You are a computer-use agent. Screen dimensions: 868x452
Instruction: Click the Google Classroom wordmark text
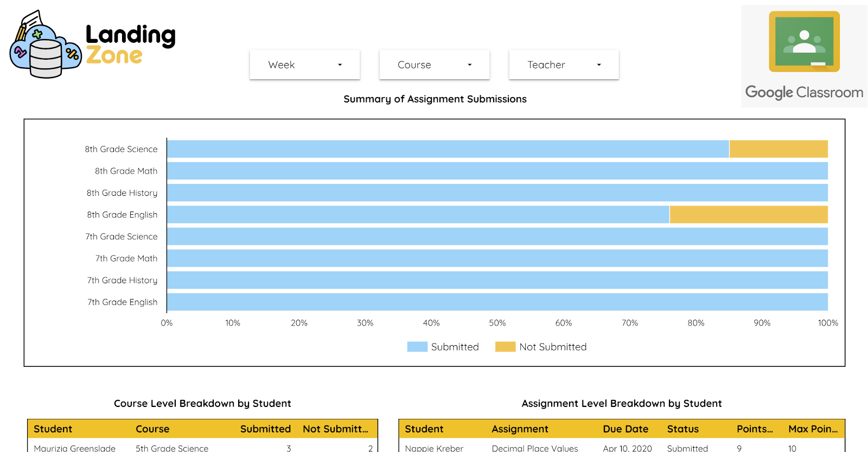coord(804,92)
